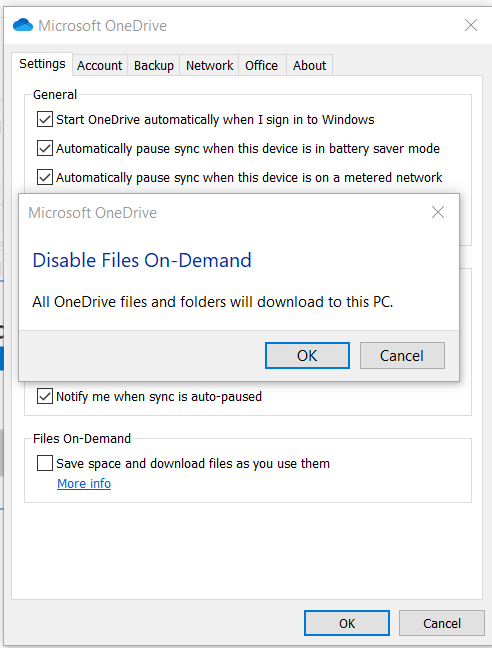
Task: Click the Disable Files On-Demand heading
Action: [x=142, y=260]
